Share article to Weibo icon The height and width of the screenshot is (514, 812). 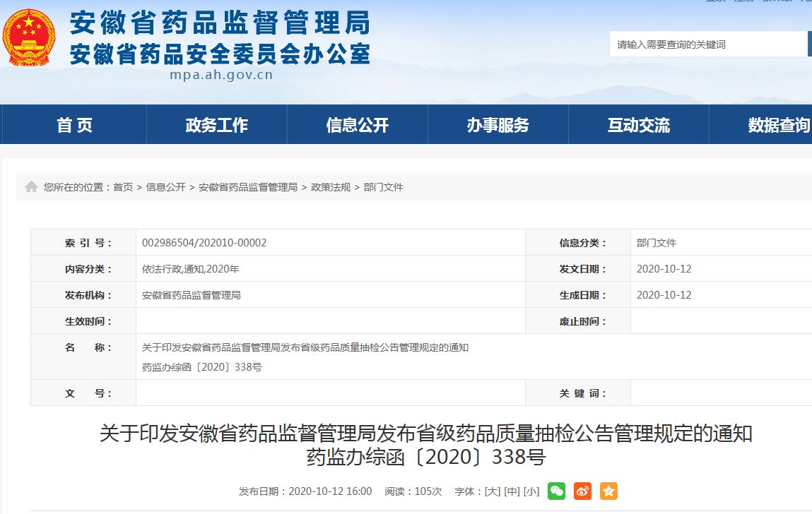tap(583, 491)
